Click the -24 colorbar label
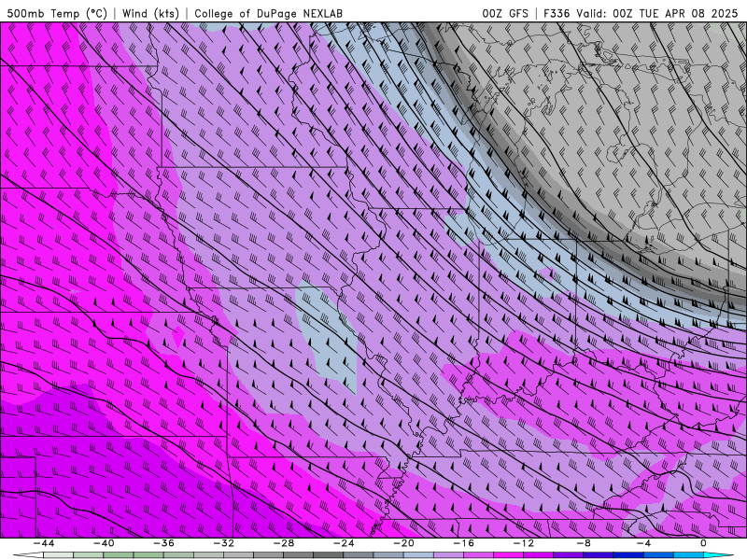The image size is (747, 560). [x=344, y=543]
